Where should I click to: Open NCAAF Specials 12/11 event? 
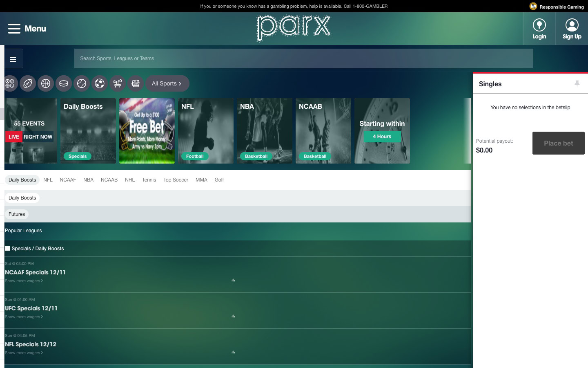pos(35,272)
